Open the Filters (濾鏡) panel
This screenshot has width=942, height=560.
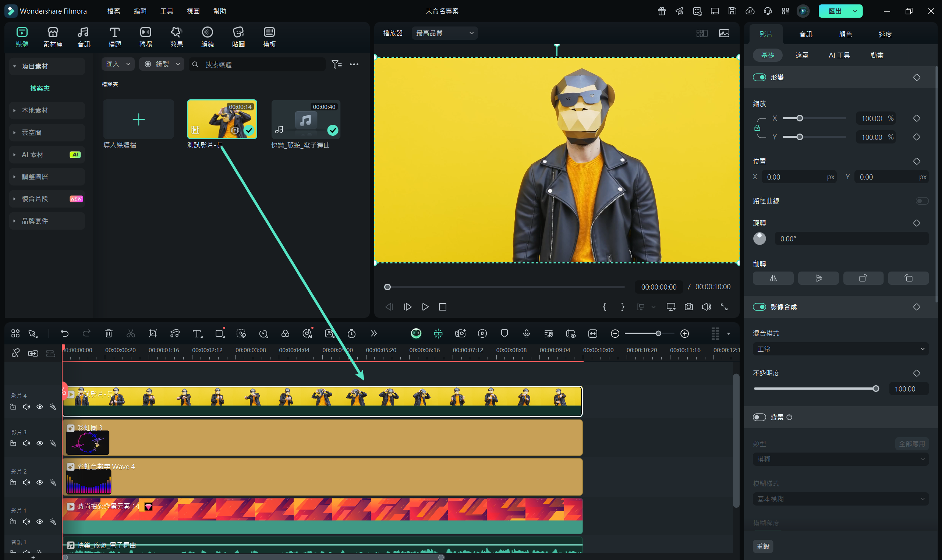click(207, 37)
